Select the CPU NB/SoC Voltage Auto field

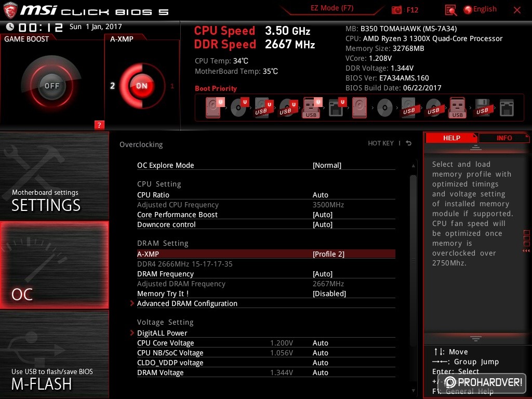point(320,353)
